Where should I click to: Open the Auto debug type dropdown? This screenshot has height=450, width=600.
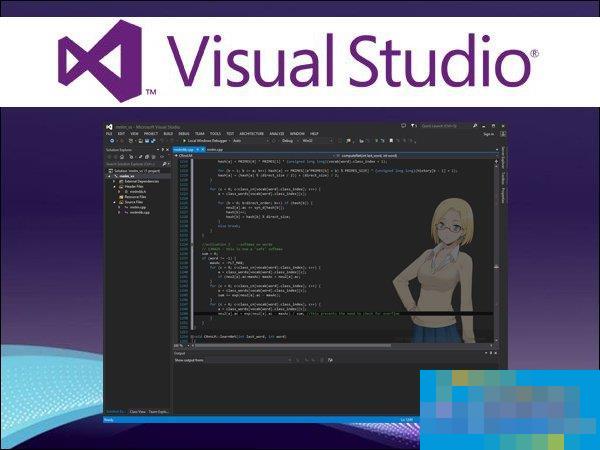pyautogui.click(x=251, y=141)
